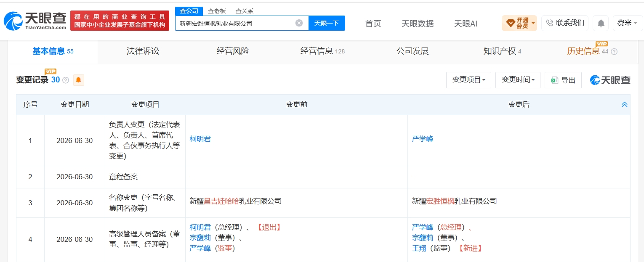Open the 宗馥莉 director link in 变更前 column

click(200, 238)
